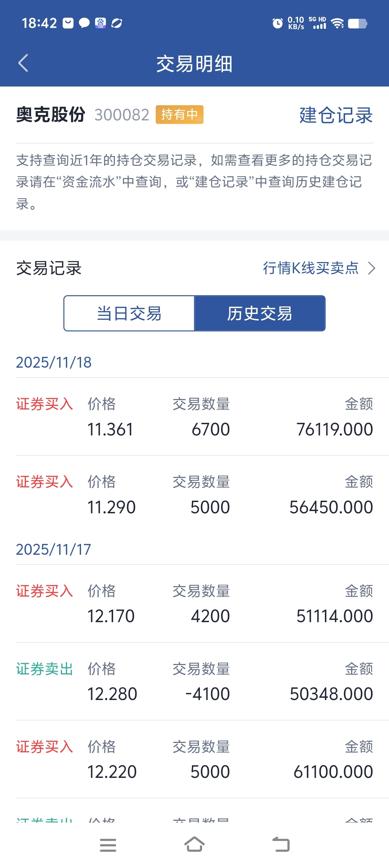Tap the 持有中 status badge

coord(179,115)
